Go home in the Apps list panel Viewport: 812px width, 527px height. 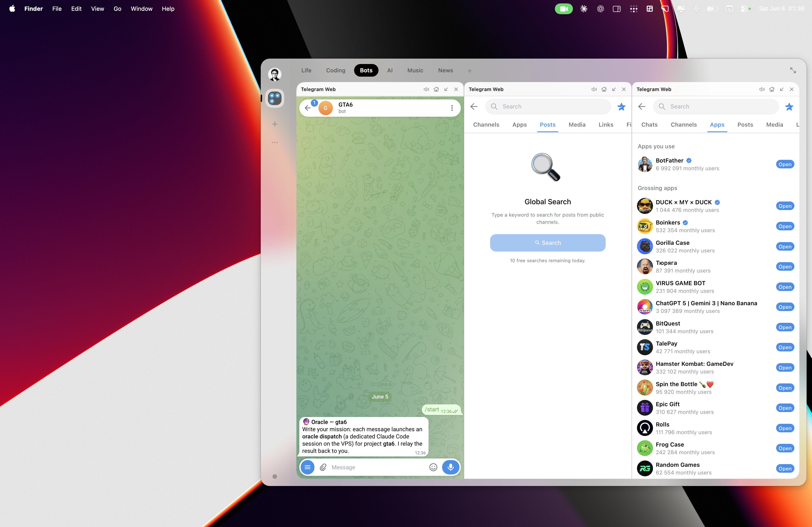click(x=772, y=89)
